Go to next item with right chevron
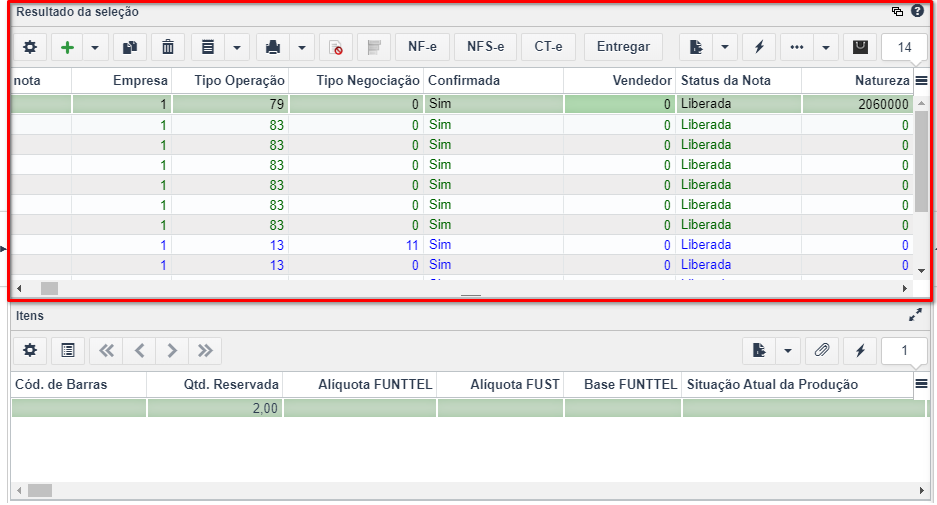 pyautogui.click(x=172, y=351)
